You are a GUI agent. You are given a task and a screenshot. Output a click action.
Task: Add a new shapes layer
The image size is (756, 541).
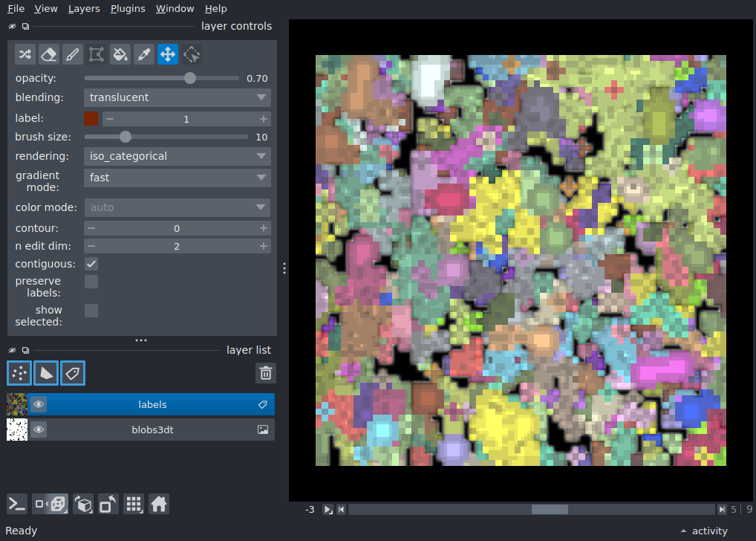point(46,373)
